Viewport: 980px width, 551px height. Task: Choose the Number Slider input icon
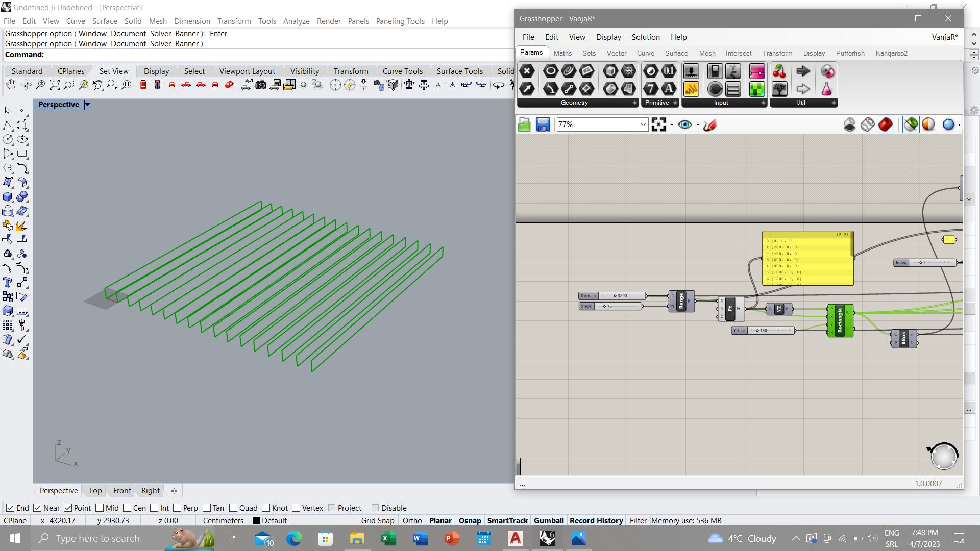(x=691, y=71)
